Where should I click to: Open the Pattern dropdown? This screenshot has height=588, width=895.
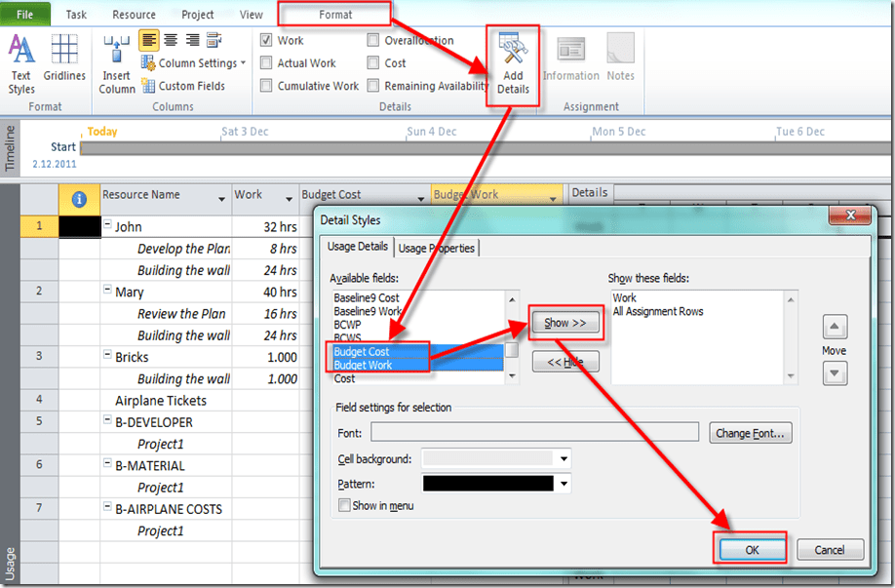point(563,483)
